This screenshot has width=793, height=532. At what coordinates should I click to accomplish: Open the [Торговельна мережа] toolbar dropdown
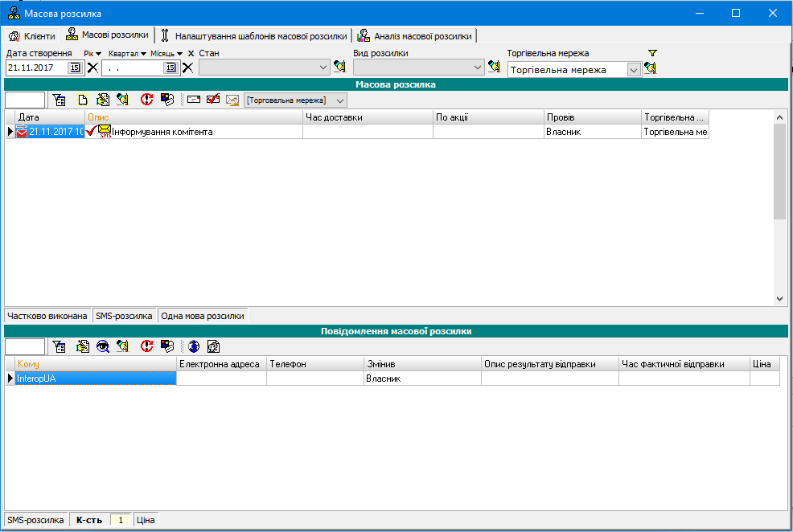340,100
